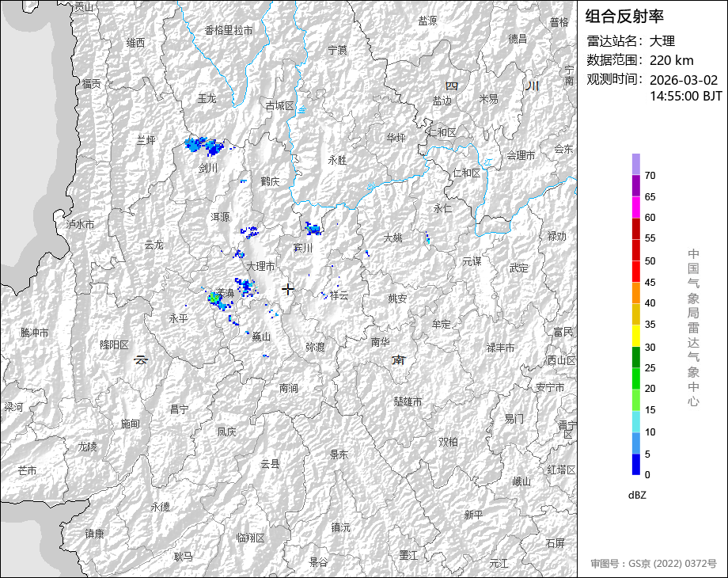The image size is (728, 578).
Task: Click the 大理 radar station name
Action: 662,41
